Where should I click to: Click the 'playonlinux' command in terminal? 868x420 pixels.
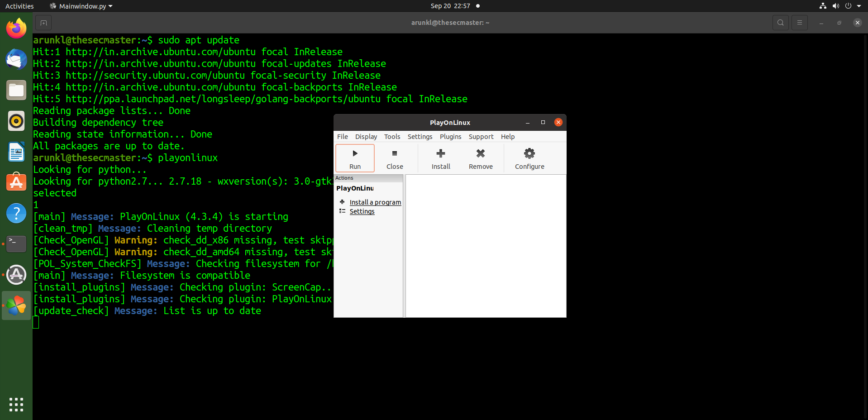click(188, 157)
